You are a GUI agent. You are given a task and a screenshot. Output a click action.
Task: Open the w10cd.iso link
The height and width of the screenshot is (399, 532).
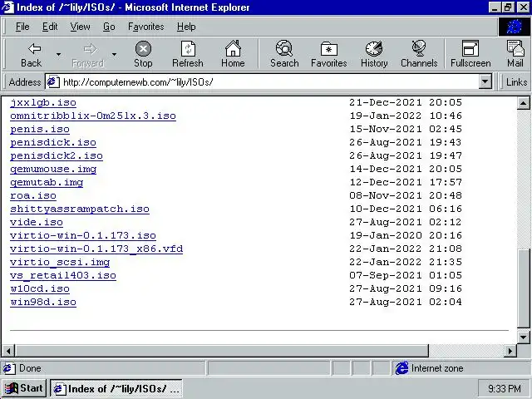pos(40,288)
